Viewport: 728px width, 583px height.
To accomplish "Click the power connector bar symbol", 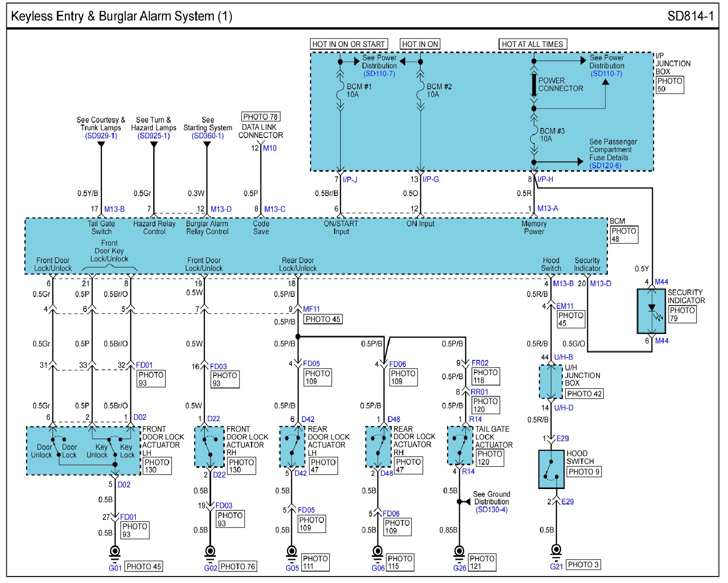I will tap(534, 85).
